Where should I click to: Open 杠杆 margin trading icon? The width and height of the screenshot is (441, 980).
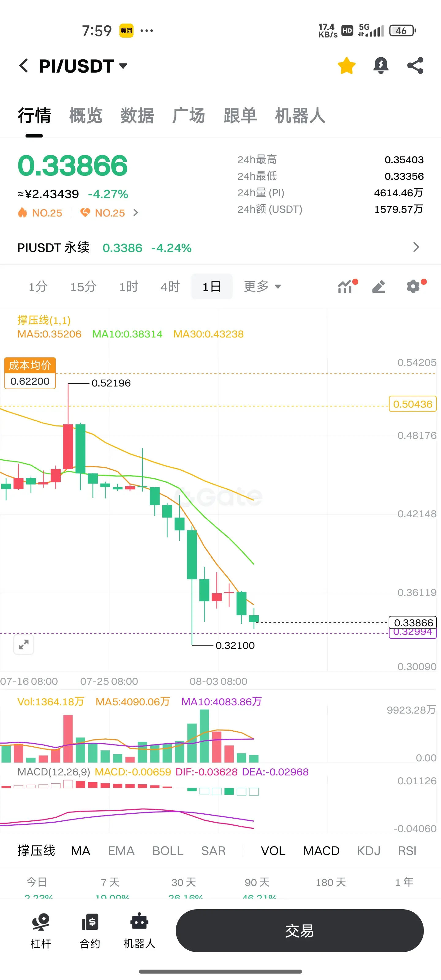(x=40, y=931)
